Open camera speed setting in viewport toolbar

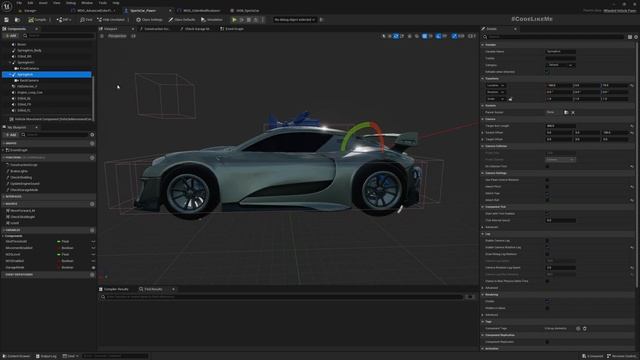coord(472,36)
